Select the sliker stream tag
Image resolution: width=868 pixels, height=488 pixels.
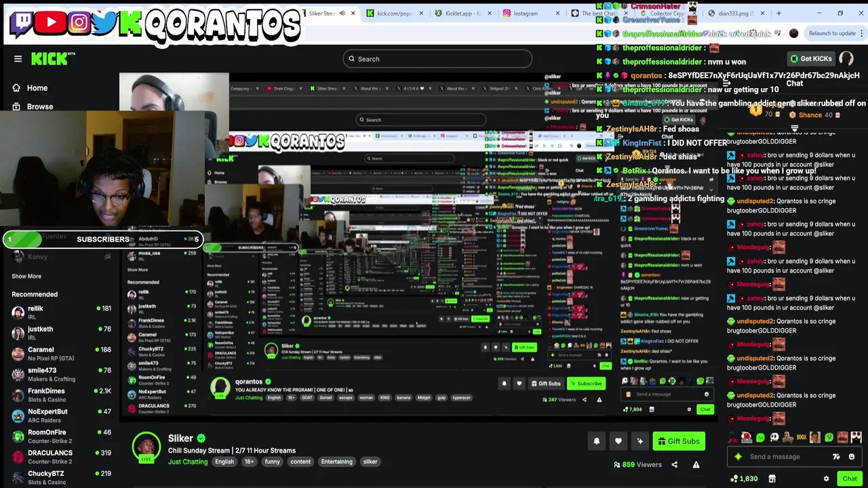tap(370, 462)
